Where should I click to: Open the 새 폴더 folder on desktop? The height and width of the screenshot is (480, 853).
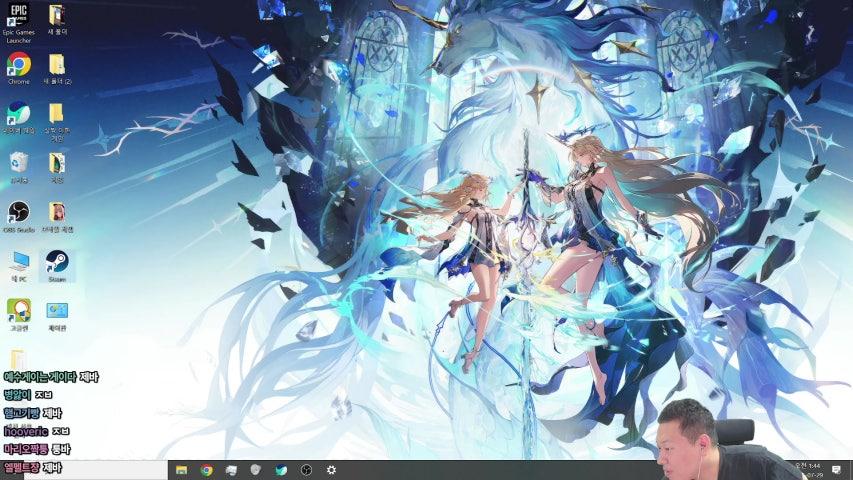(x=57, y=21)
